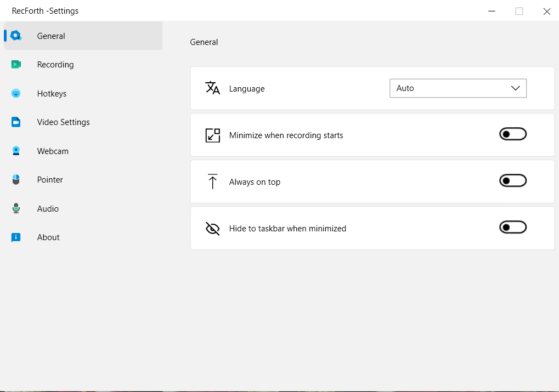559x392 pixels.
Task: Click the Hotkeys keyboard icon
Action: pyautogui.click(x=16, y=93)
